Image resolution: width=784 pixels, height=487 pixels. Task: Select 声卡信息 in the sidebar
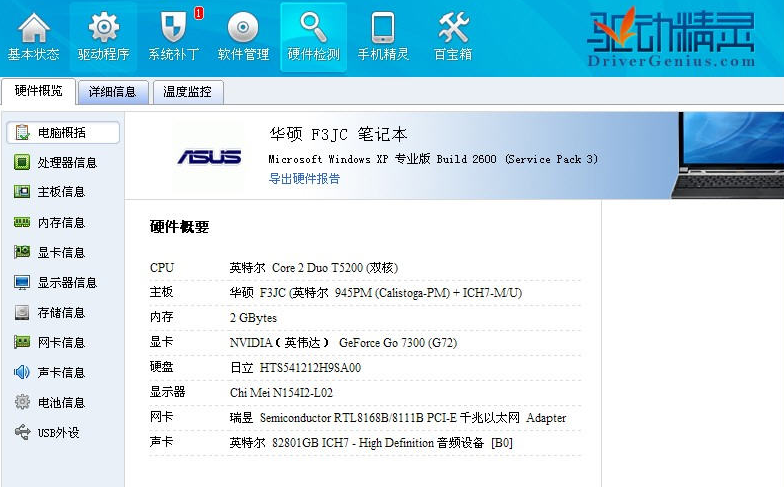click(x=63, y=372)
